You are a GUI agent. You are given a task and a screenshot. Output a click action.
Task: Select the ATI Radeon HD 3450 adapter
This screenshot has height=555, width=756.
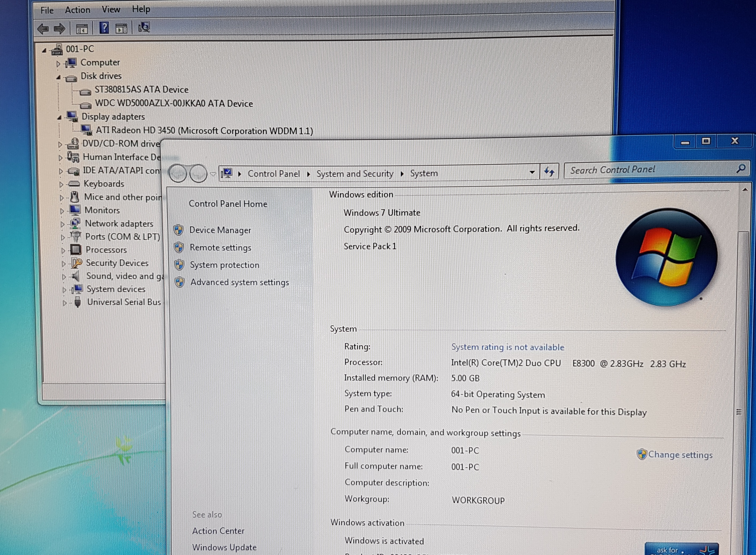204,130
